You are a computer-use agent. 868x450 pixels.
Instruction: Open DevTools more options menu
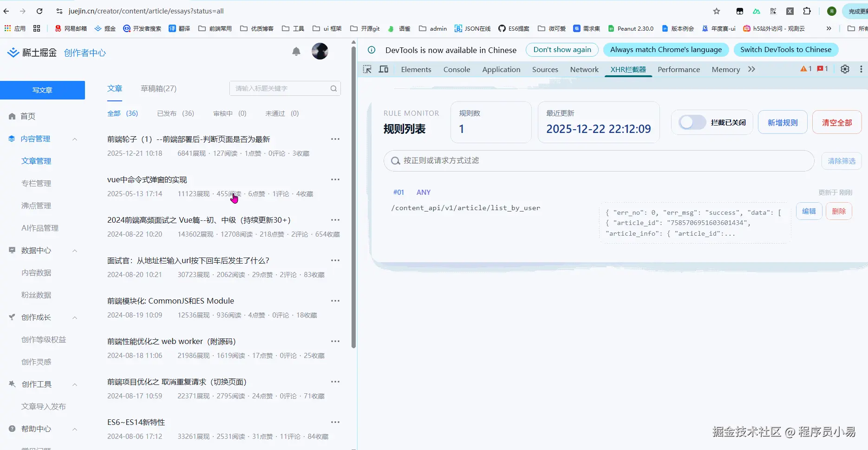pos(861,69)
